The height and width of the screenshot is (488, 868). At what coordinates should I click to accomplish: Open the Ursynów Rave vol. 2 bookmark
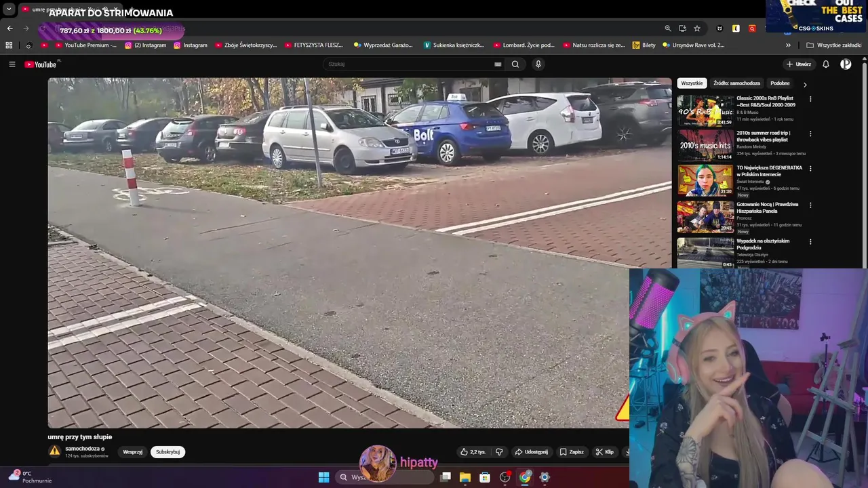tap(694, 45)
